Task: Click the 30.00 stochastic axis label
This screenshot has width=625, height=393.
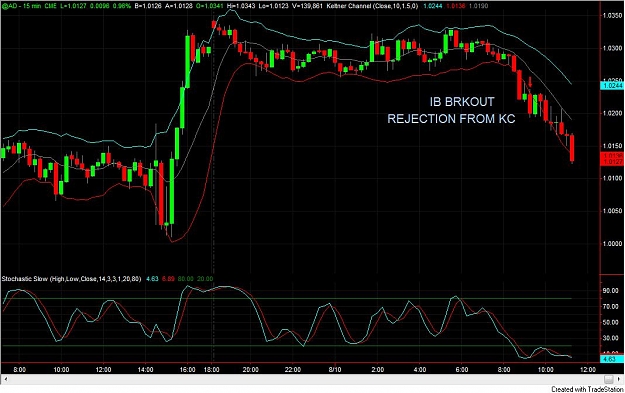Action: 610,338
